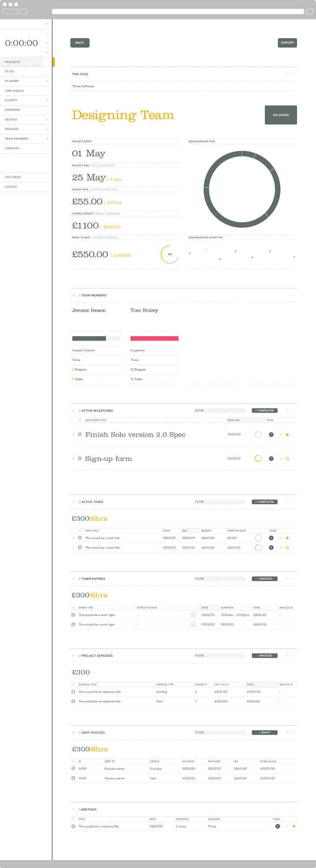The image size is (316, 868).
Task: Pause the timer in the sidebar
Action: coord(47,43)
